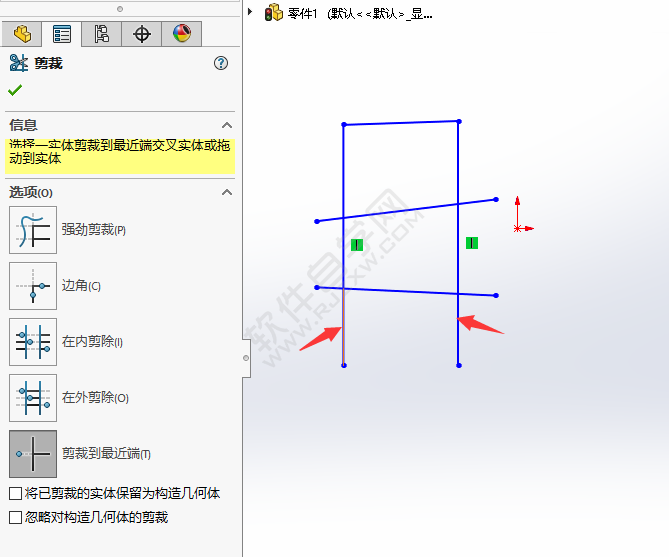The height and width of the screenshot is (557, 669).
Task: Open the ConfigurationManager tab
Action: coord(102,34)
